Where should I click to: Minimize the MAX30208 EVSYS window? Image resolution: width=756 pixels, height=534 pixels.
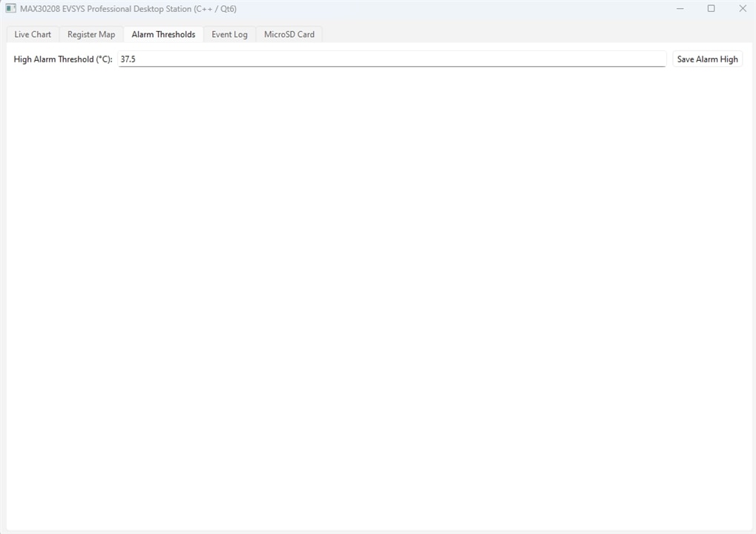680,9
